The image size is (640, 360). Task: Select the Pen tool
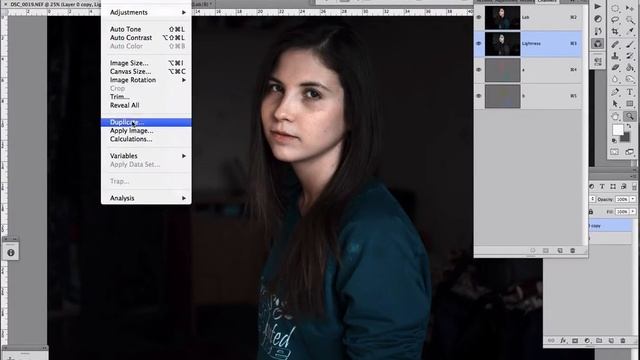pos(615,92)
